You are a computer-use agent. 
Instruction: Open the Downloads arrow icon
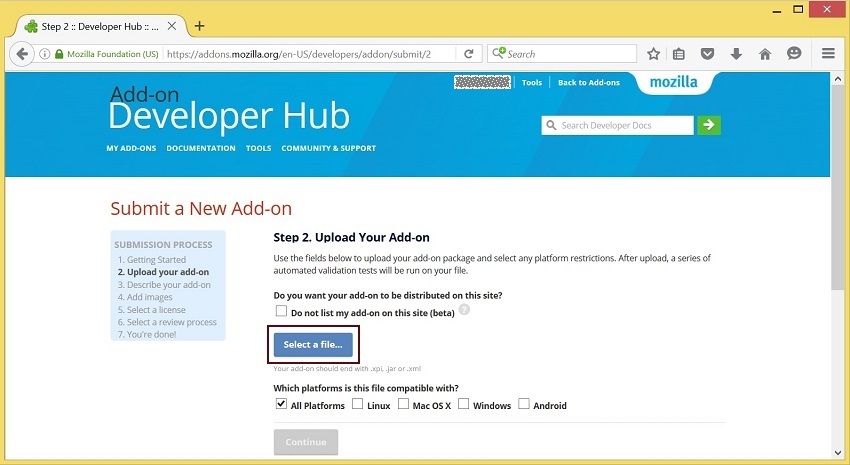(x=736, y=54)
